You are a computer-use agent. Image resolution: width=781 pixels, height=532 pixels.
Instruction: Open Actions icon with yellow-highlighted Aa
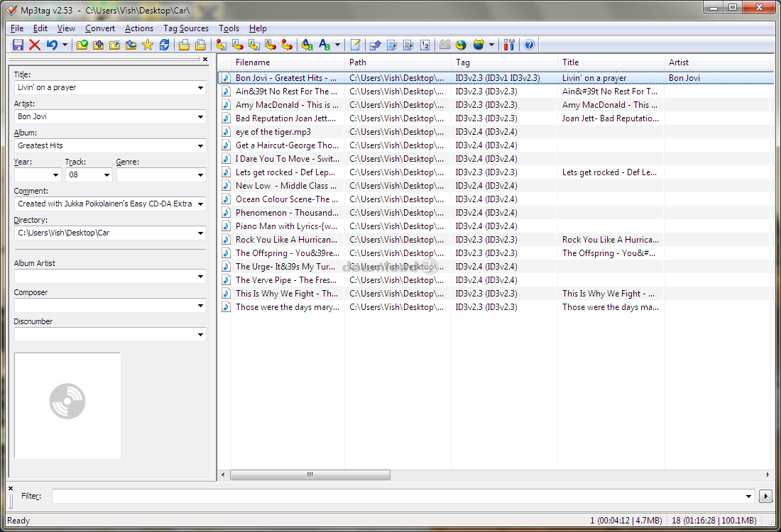tap(307, 45)
